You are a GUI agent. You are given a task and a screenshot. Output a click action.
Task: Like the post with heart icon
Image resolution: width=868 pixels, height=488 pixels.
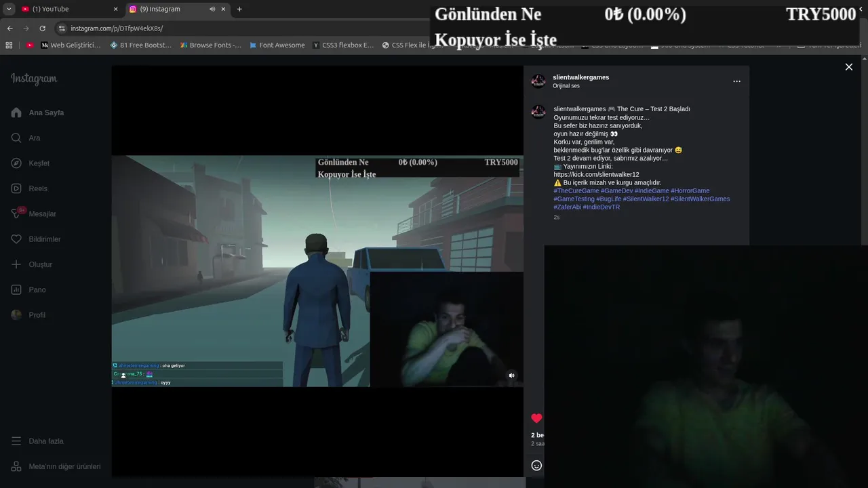[x=536, y=418]
